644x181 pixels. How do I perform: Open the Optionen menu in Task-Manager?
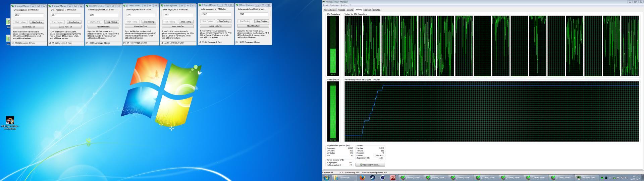[x=334, y=5]
